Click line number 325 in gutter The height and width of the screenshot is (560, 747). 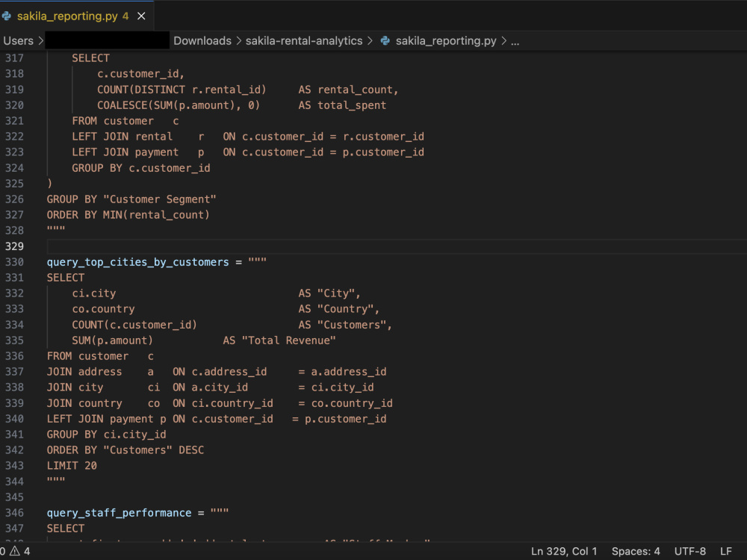coord(14,184)
